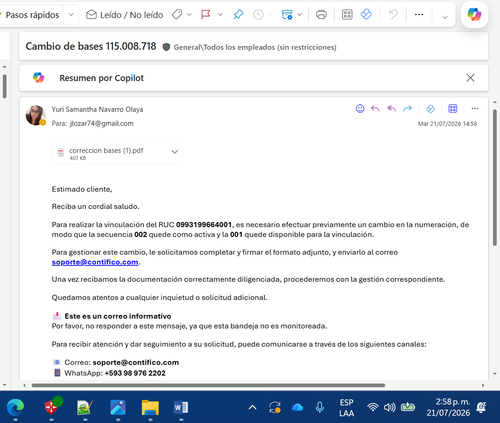Reply to the message with reply arrow
Viewport: 500px width, 423px height.
[375, 109]
